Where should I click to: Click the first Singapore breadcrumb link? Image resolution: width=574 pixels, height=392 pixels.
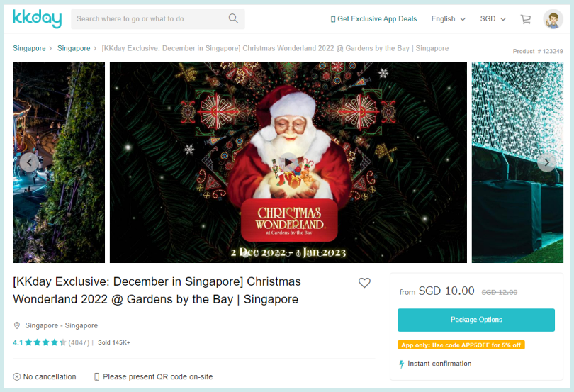tap(29, 48)
